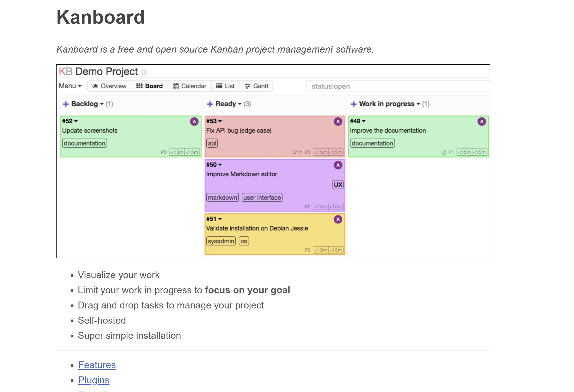
Task: Open the Menu dropdown
Action: click(70, 86)
